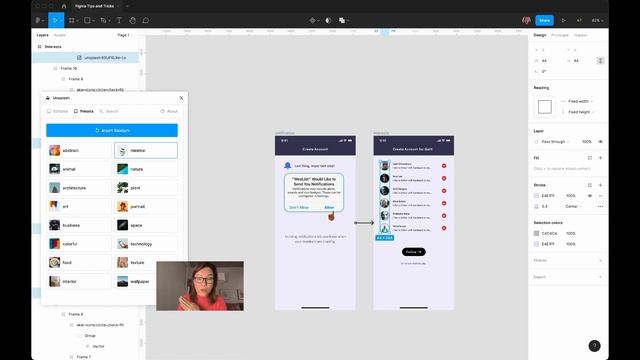The image size is (640, 360).
Task: Open the Move tool options arrow
Action: [x=61, y=20]
